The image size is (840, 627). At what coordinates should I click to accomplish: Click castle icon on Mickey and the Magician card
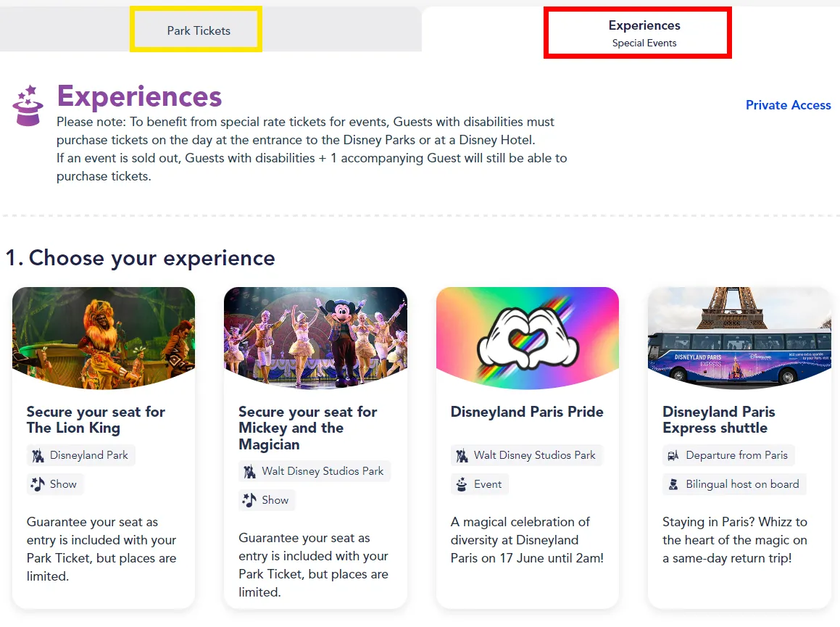click(249, 472)
